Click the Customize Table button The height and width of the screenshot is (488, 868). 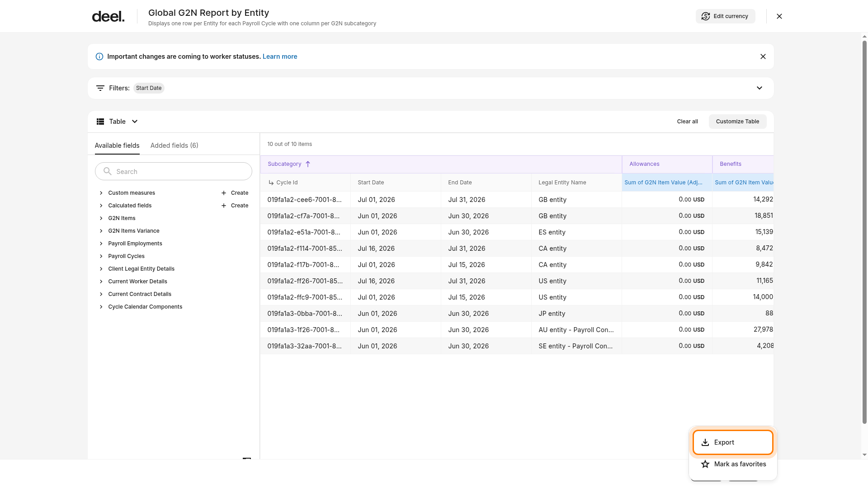(x=737, y=122)
